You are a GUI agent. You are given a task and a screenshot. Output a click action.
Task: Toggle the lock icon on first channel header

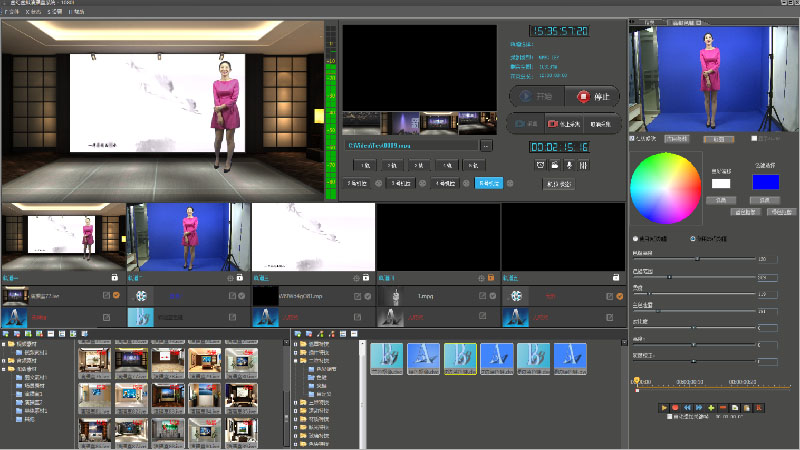[115, 278]
